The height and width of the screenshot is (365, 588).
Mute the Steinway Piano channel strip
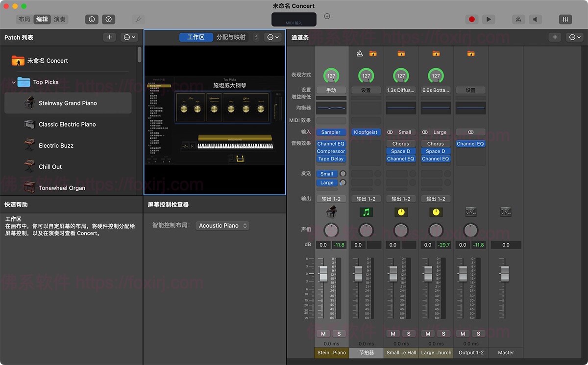click(323, 334)
